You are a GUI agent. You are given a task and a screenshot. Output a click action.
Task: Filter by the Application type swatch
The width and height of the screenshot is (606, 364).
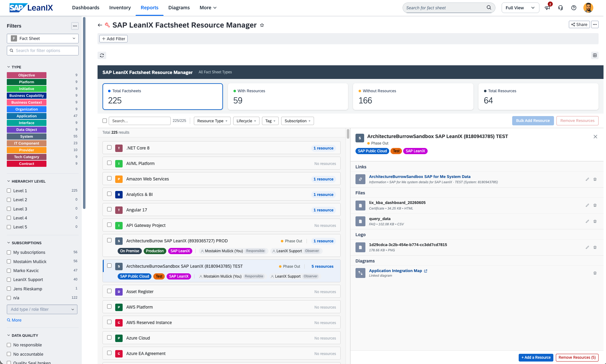[x=27, y=116]
